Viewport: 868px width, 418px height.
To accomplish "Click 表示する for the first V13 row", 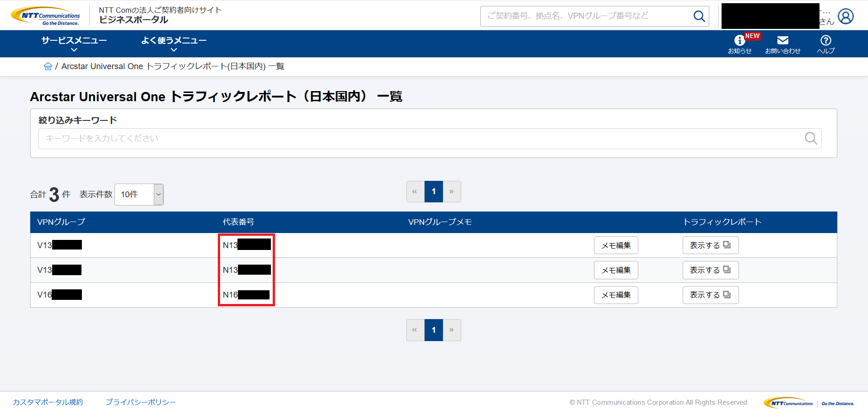I will (711, 245).
